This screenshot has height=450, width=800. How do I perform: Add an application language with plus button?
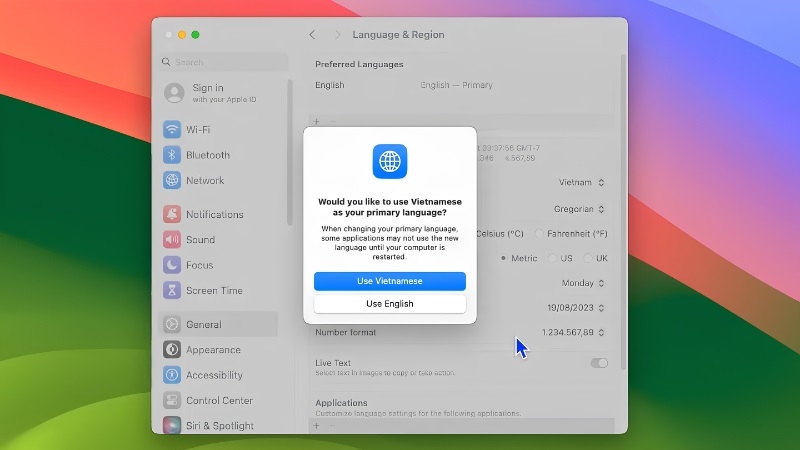(317, 426)
